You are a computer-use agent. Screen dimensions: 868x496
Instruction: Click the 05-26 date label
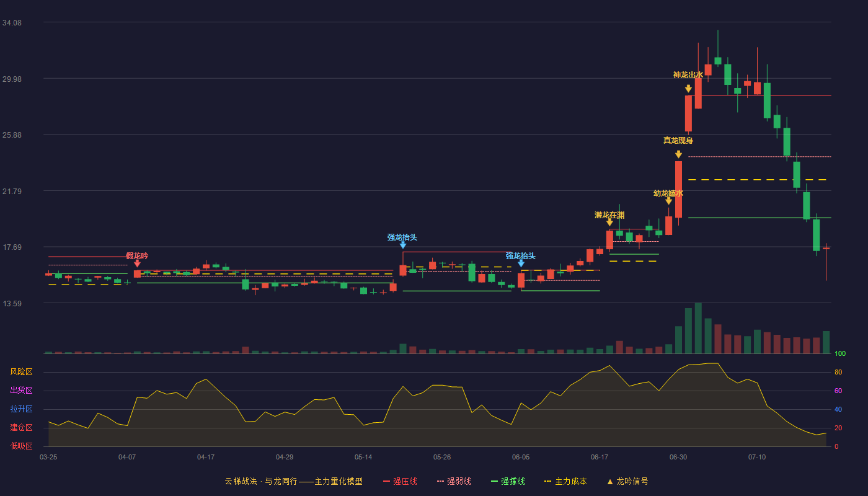(x=442, y=457)
